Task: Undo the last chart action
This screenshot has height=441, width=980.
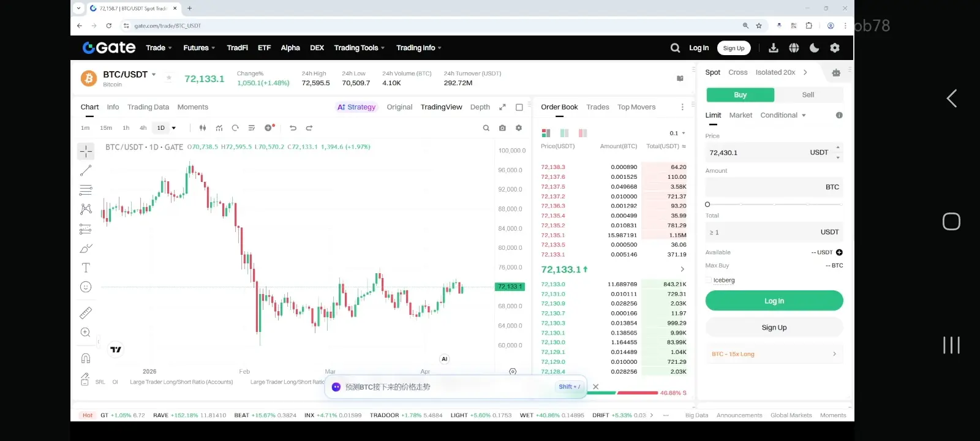Action: coord(293,128)
